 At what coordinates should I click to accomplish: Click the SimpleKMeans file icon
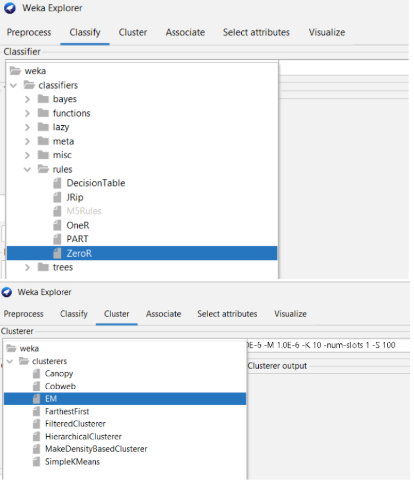tap(36, 462)
